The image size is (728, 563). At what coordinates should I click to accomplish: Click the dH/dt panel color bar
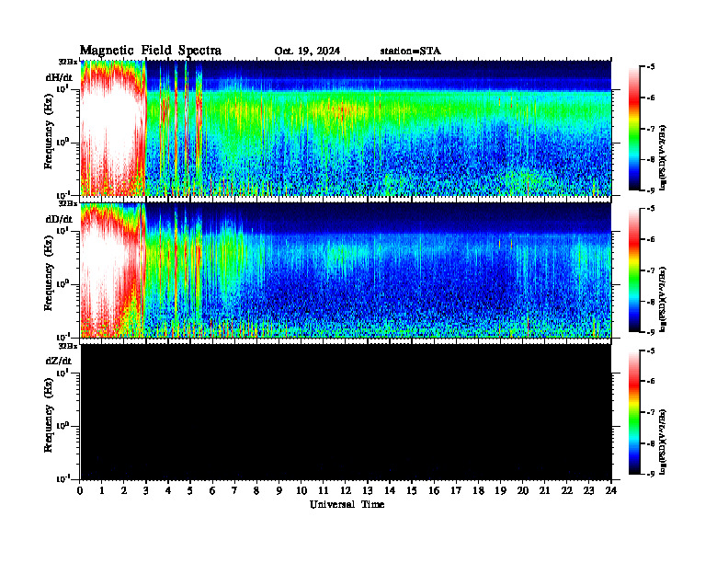coord(634,129)
